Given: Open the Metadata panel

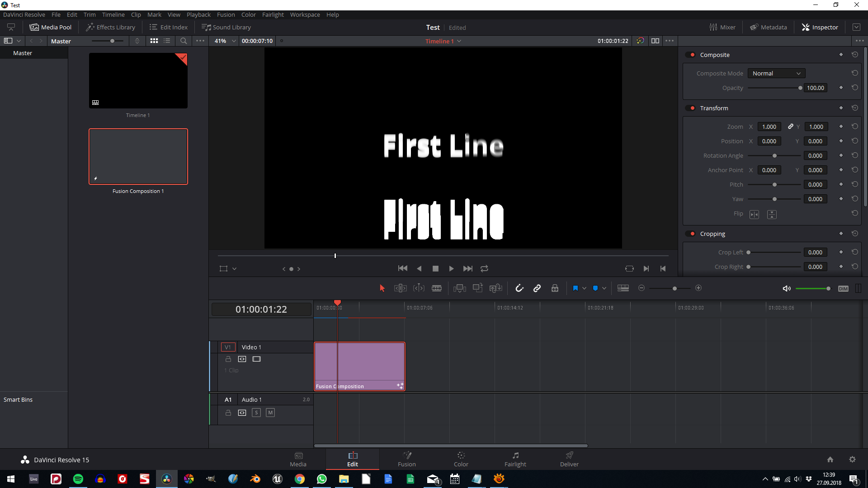Looking at the screenshot, I should point(769,27).
